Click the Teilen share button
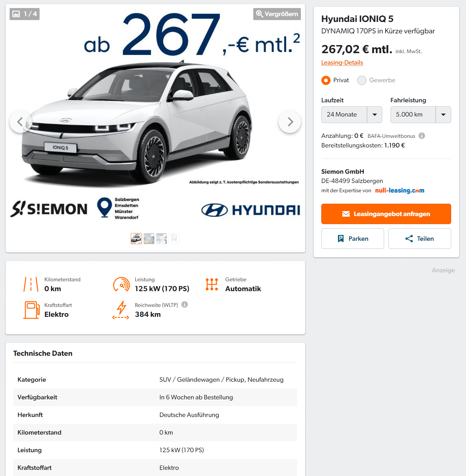The image size is (466, 476). [420, 239]
